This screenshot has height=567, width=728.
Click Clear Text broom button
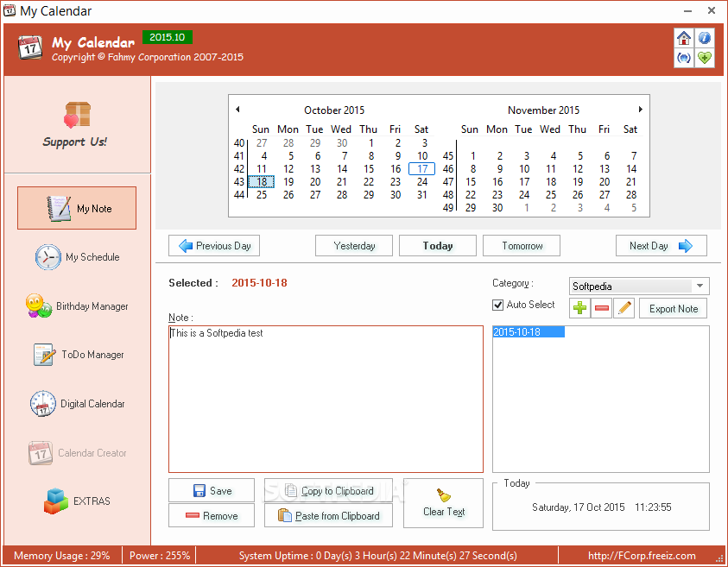443,503
